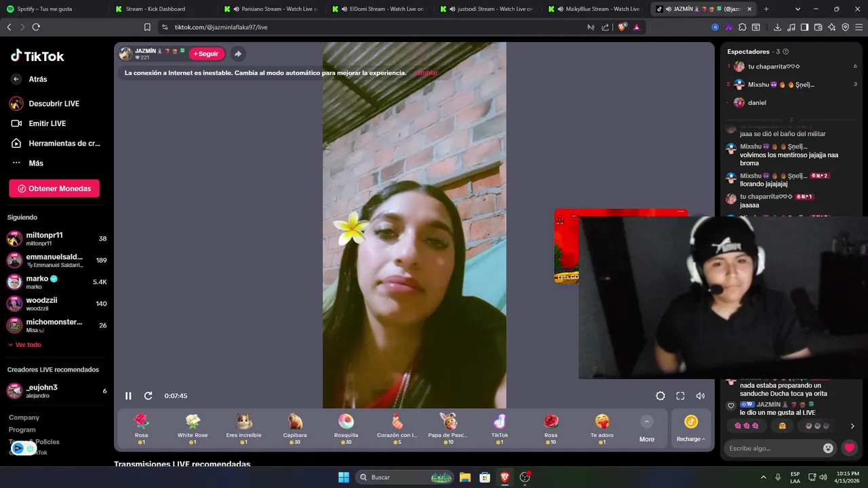This screenshot has height=488, width=868.
Task: Open marko's live from Siguiendo list
Action: point(57,282)
